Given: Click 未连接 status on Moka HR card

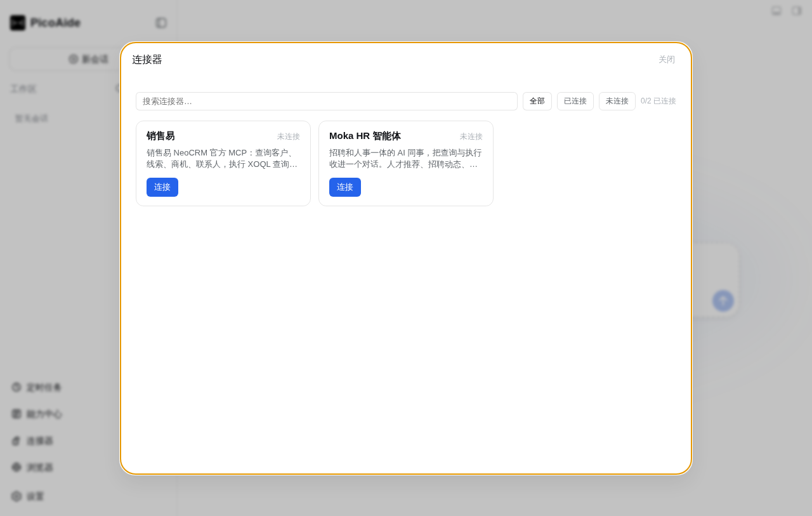Looking at the screenshot, I should 471,136.
